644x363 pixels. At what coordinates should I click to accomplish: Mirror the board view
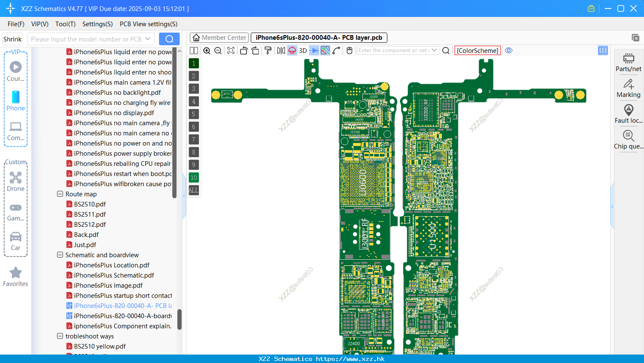pos(281,50)
